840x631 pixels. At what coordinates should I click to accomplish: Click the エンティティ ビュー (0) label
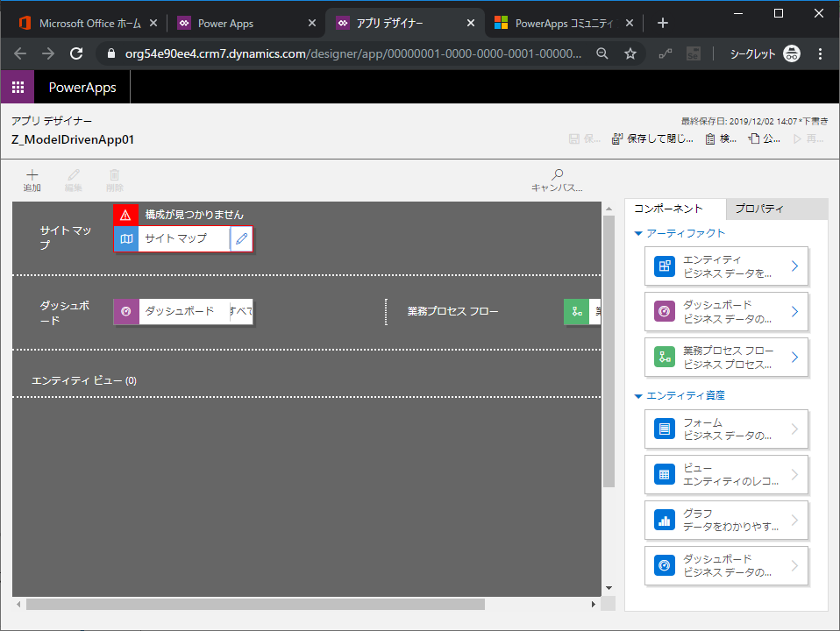click(84, 381)
